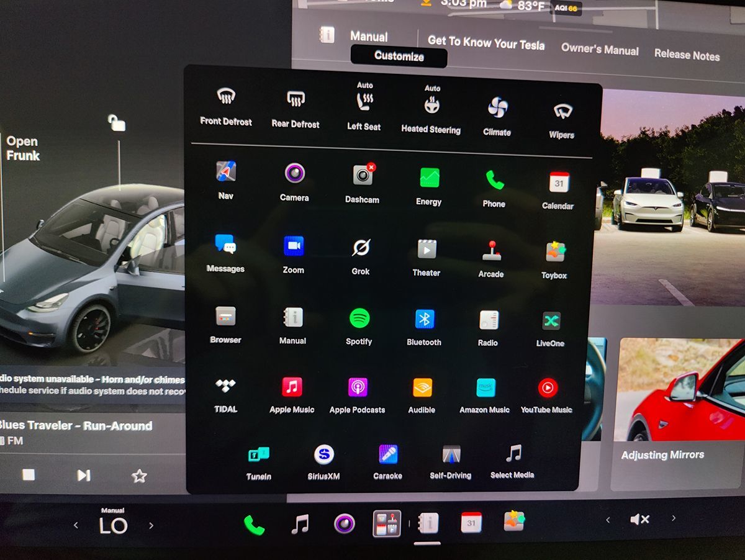Open Toybox from the bottom dock

coord(514,522)
